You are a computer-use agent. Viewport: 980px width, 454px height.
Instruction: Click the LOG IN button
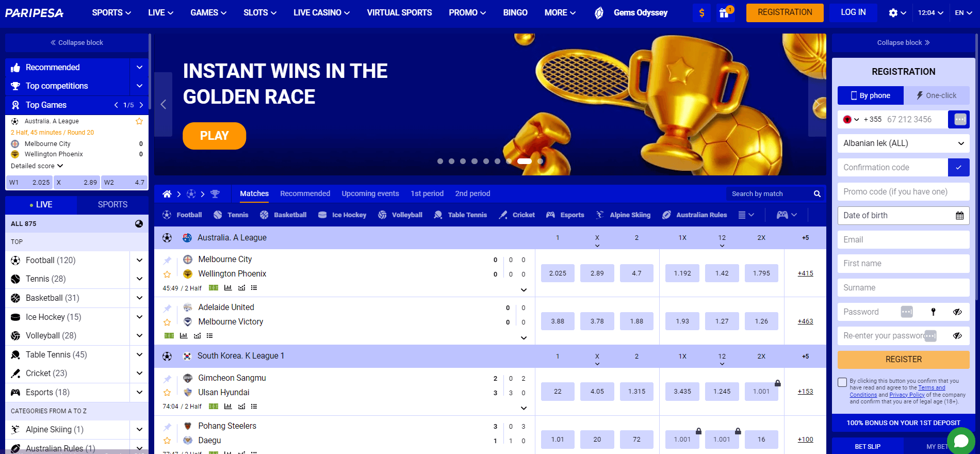(x=853, y=13)
